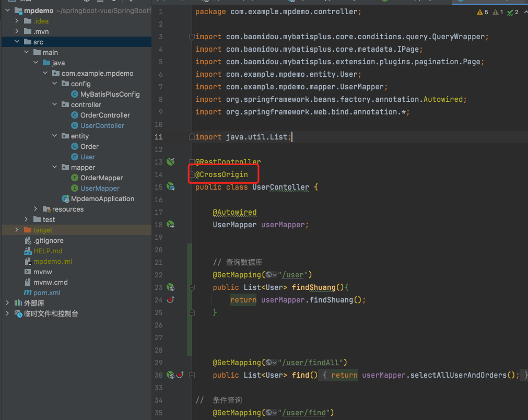Click the request mapping gutter icon on line 23

[x=170, y=287]
